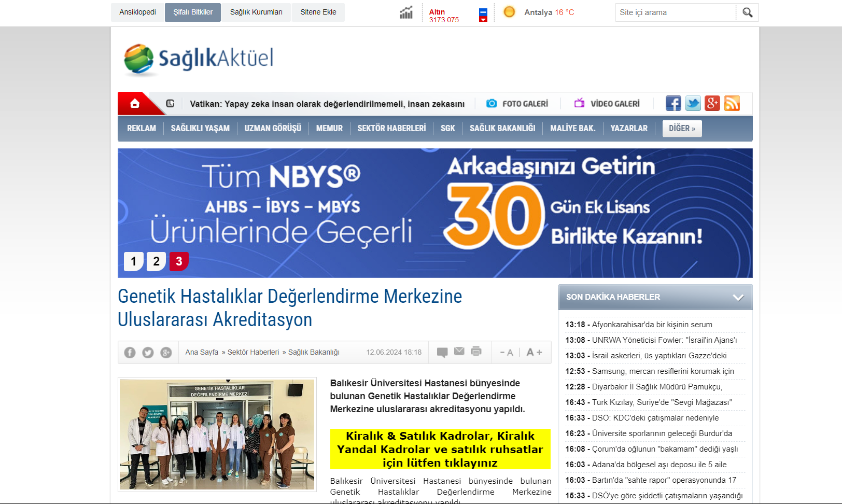The width and height of the screenshot is (842, 504).
Task: Click the VİDEO GALERİ link text
Action: click(x=615, y=104)
